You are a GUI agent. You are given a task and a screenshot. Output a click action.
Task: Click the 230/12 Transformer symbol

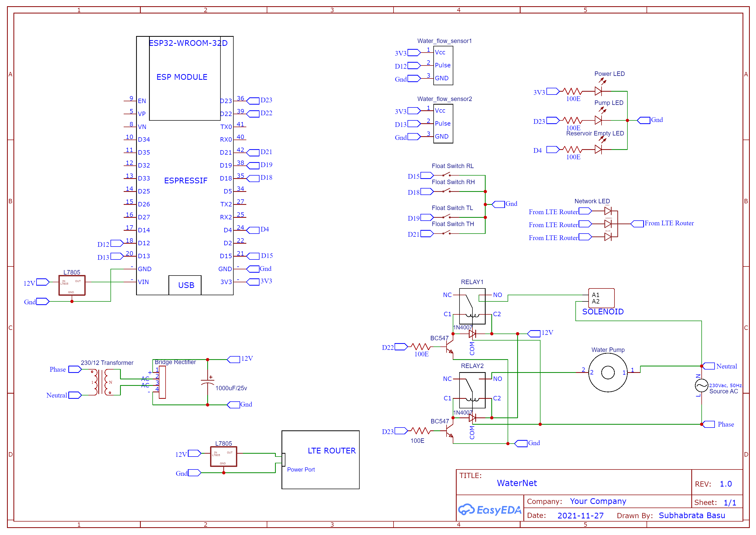101,382
